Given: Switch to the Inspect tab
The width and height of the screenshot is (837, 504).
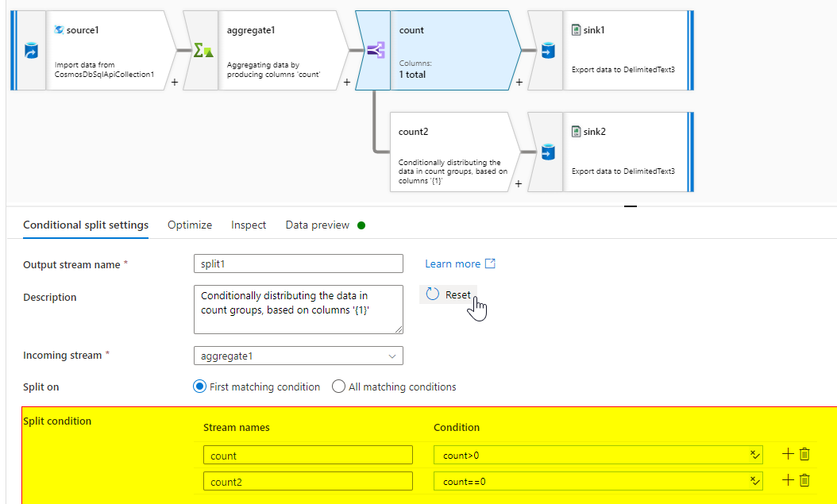Looking at the screenshot, I should 249,225.
